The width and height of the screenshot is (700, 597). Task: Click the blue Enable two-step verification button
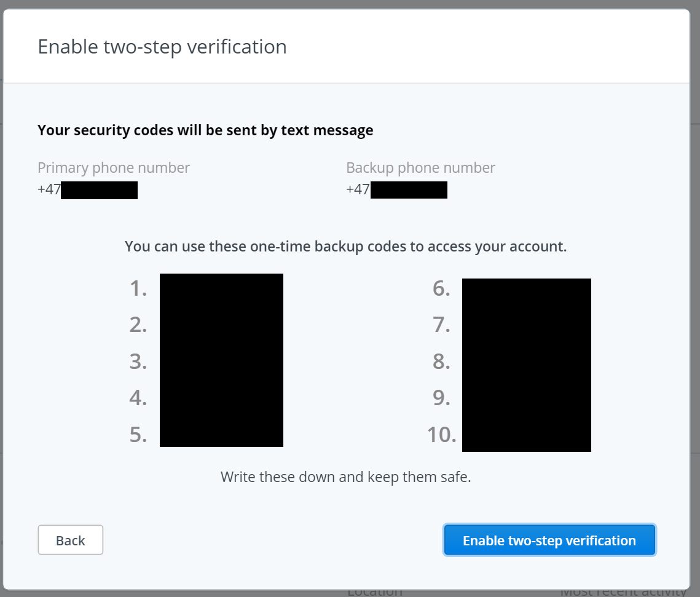(x=549, y=540)
